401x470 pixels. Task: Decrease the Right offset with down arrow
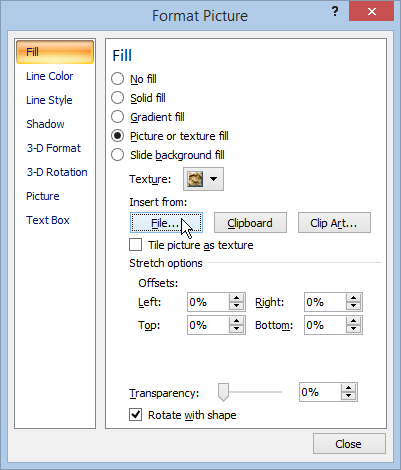[353, 306]
